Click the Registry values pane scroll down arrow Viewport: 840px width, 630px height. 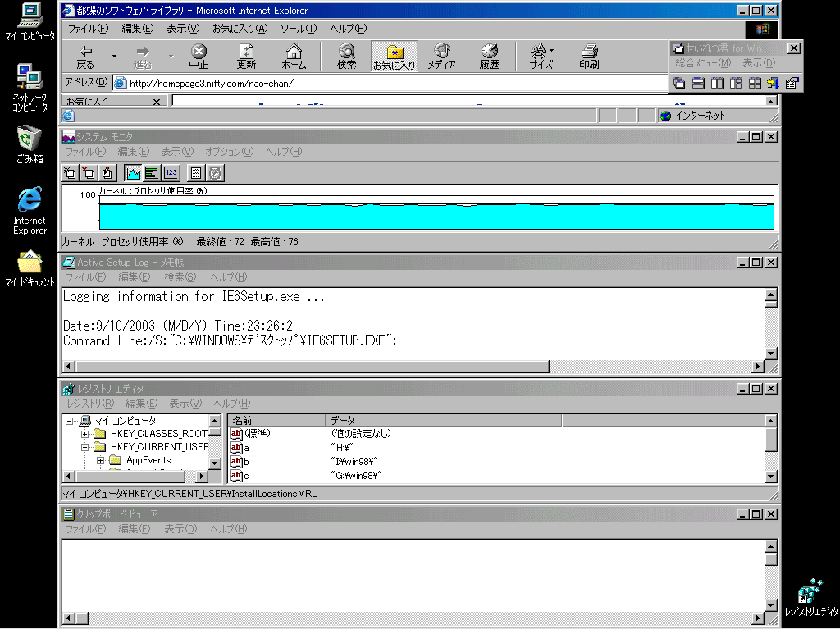point(770,476)
